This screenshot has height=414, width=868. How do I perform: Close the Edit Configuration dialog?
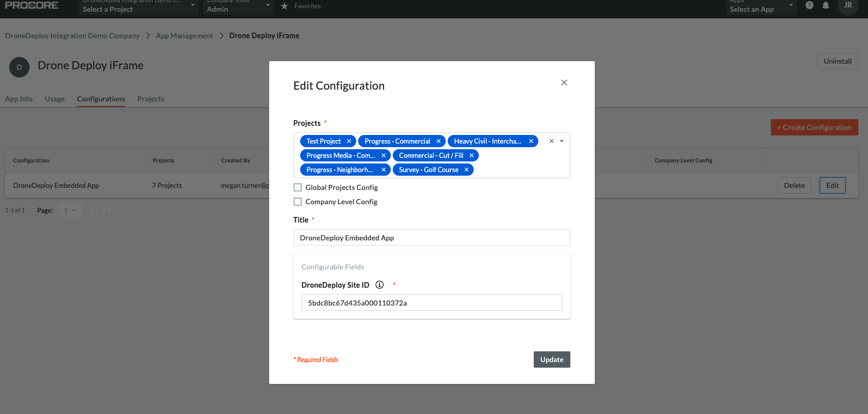[564, 82]
